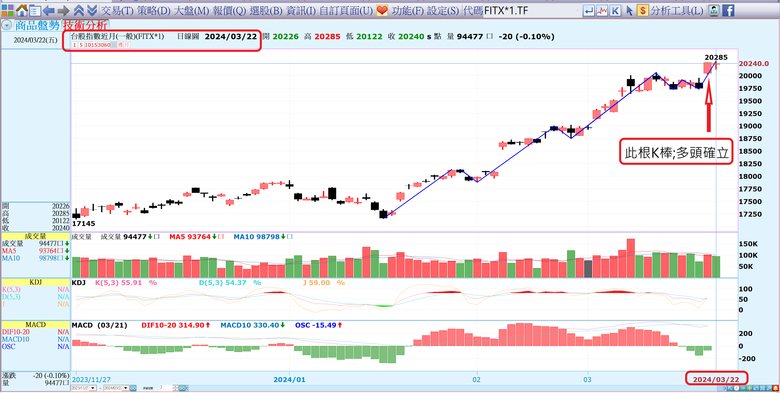This screenshot has width=780, height=393.
Task: Open the 設定(S) menu
Action: 443,10
